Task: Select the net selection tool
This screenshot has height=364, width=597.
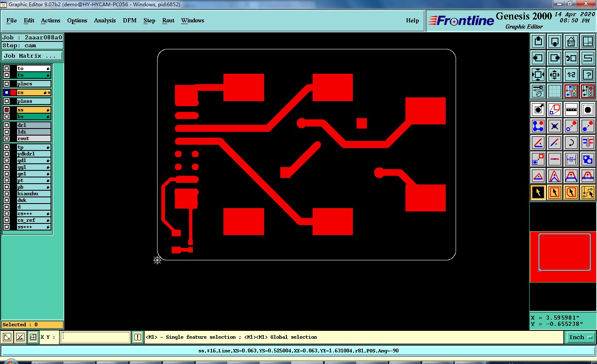Action: pyautogui.click(x=588, y=192)
